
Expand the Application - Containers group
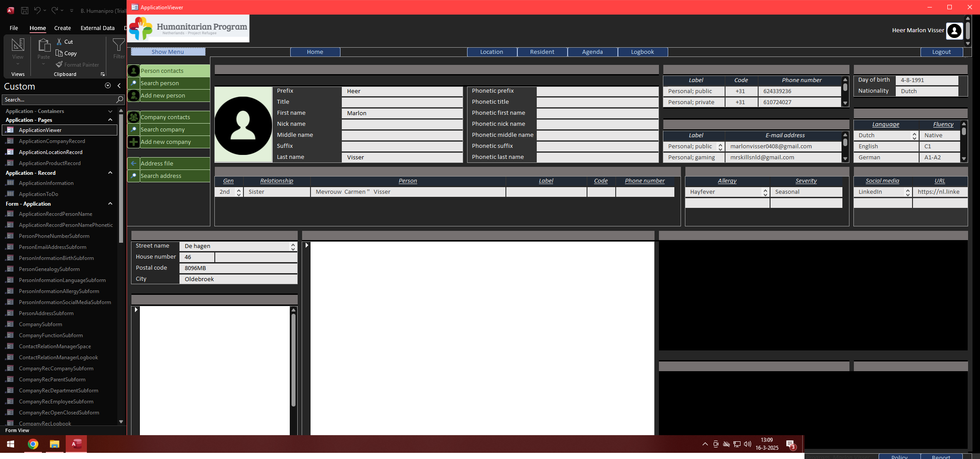(110, 111)
